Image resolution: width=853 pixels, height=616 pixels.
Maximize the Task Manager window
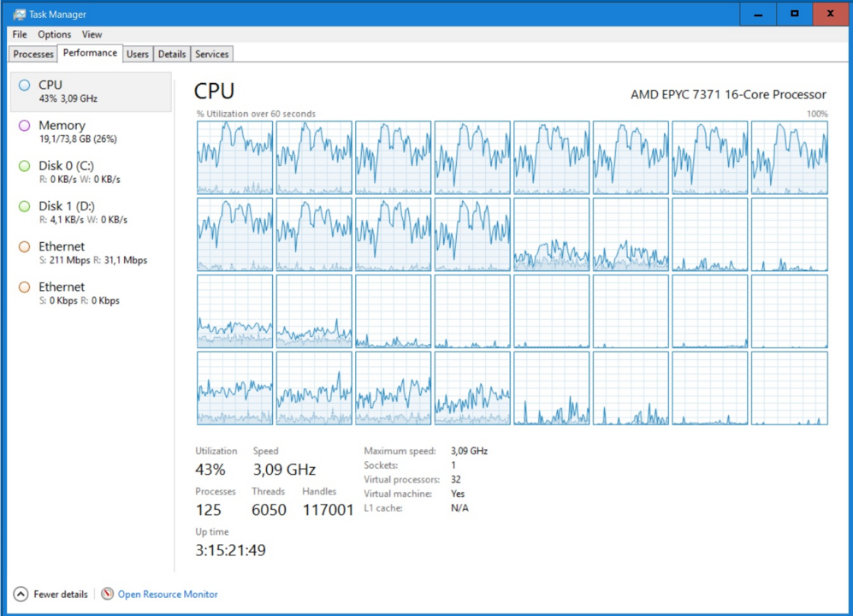[795, 14]
